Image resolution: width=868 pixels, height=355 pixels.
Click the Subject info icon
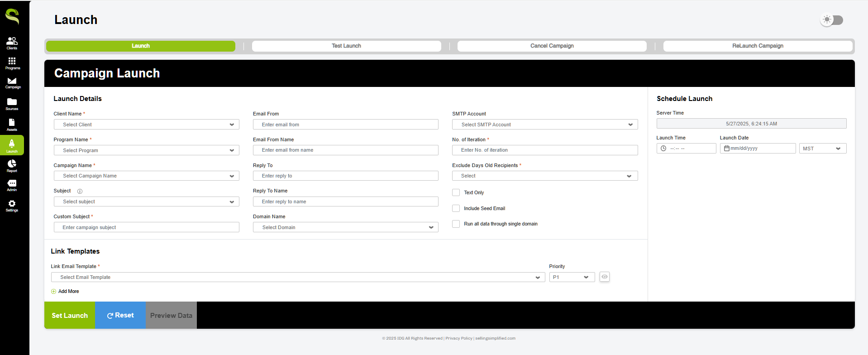tap(80, 191)
